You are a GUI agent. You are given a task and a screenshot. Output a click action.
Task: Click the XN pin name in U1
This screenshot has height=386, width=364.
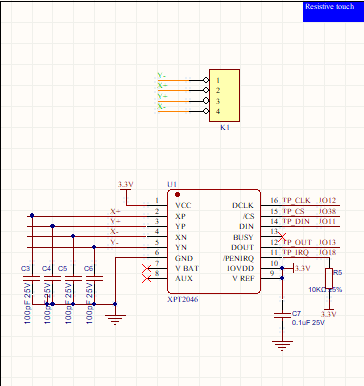pos(181,237)
